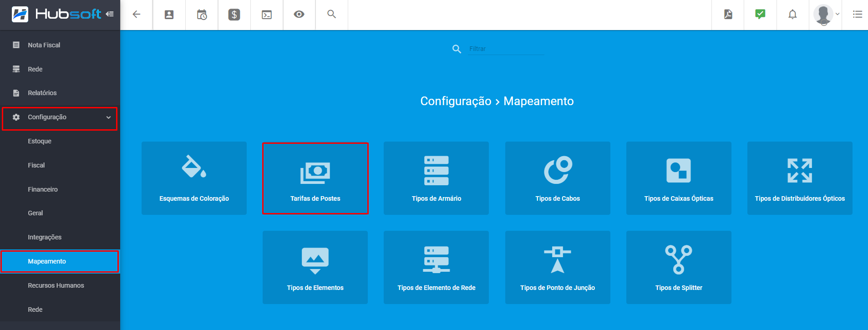Click the Filtrar search input field
The height and width of the screenshot is (330, 868).
[x=506, y=49]
